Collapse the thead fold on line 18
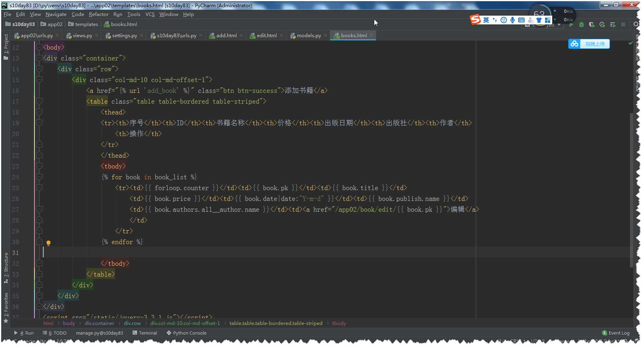This screenshot has height=347, width=644. pos(39,112)
